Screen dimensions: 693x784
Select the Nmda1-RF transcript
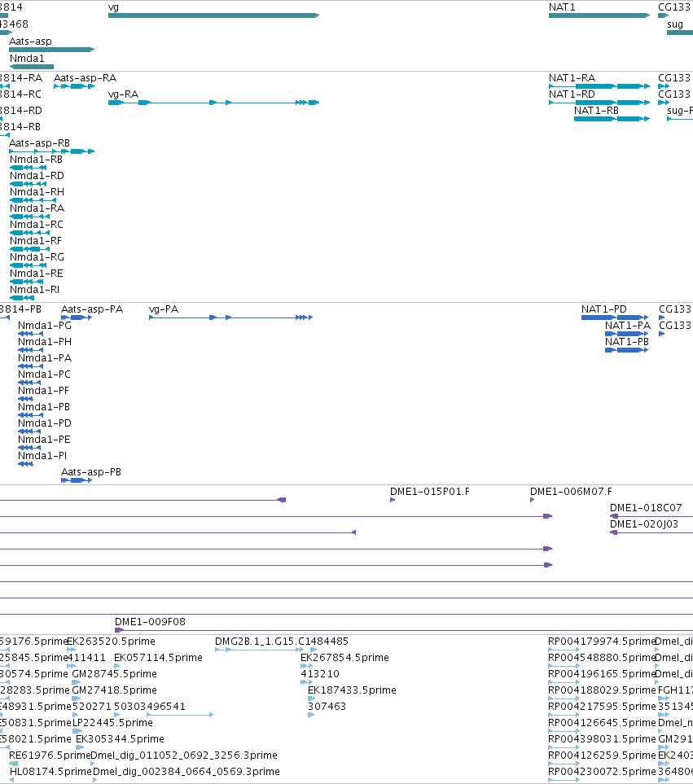pos(29,249)
